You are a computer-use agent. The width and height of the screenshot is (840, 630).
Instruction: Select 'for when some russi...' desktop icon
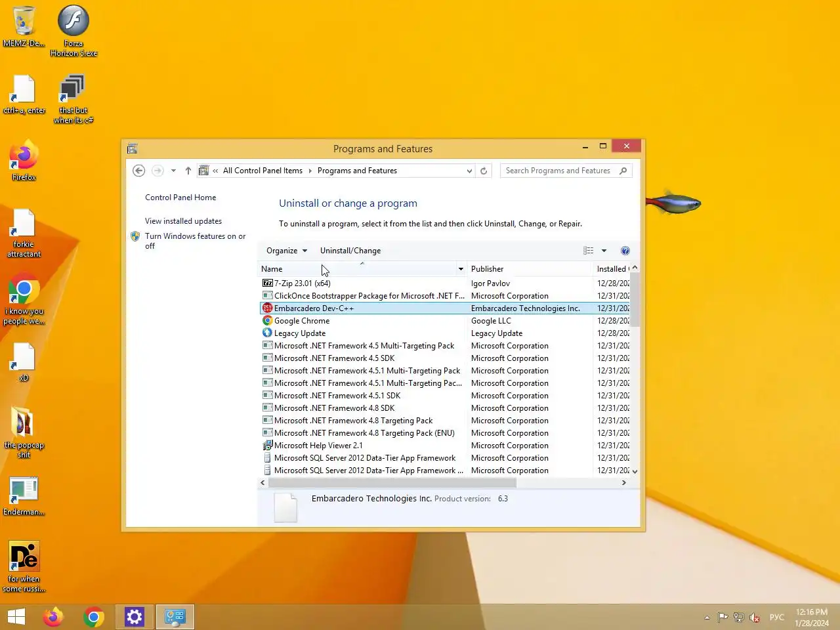[24, 567]
